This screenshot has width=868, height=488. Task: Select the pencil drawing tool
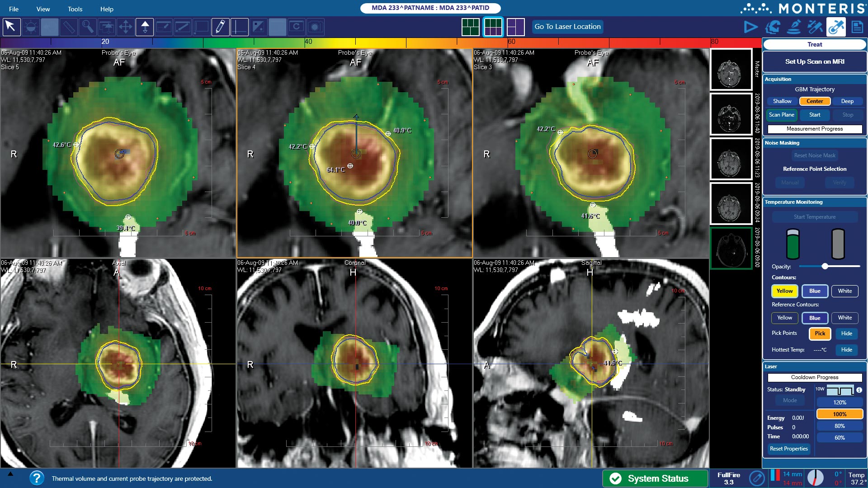point(220,27)
